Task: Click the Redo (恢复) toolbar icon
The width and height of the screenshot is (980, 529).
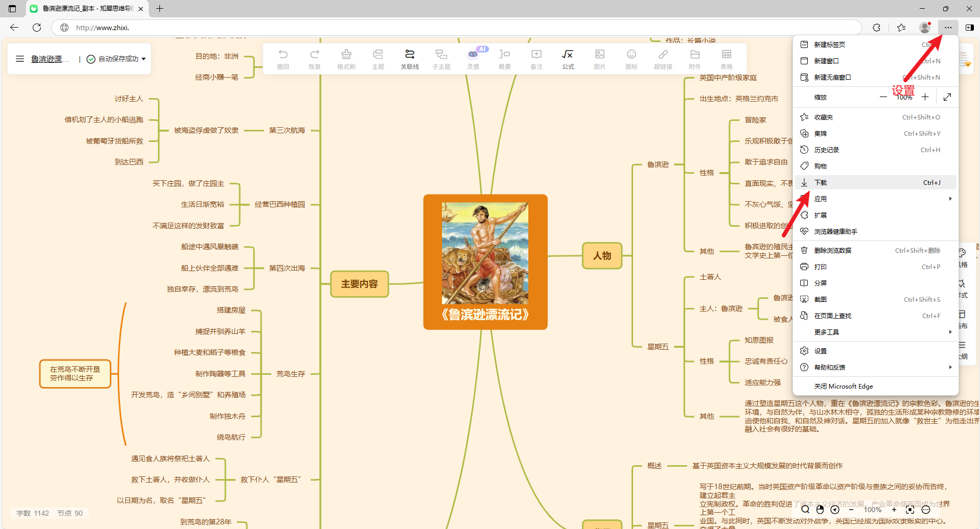Action: (x=315, y=59)
